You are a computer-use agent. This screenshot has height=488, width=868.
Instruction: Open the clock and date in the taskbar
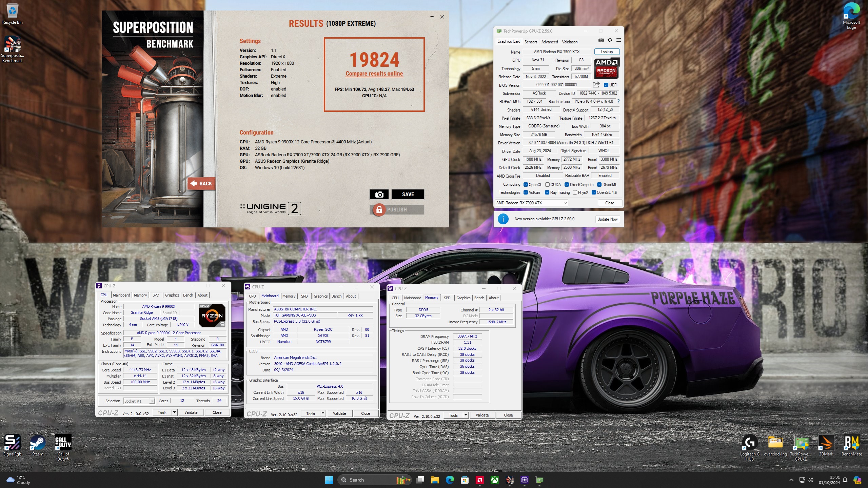coord(829,480)
